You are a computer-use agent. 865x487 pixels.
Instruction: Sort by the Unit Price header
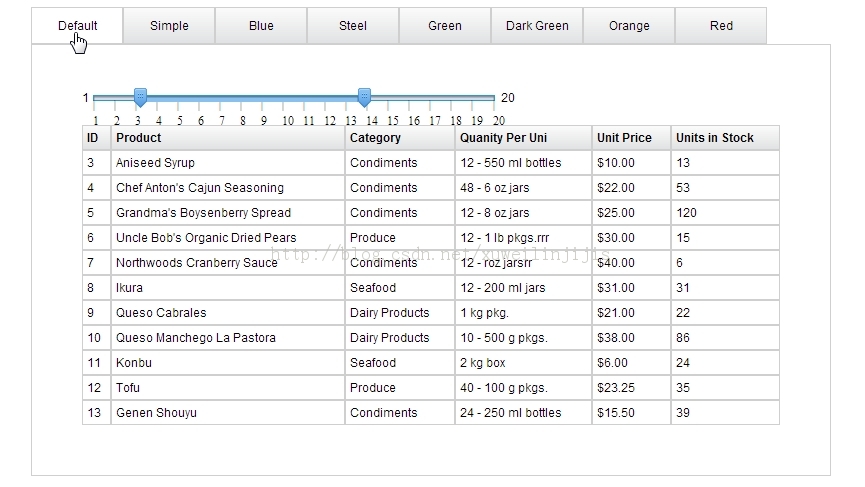coord(631,138)
